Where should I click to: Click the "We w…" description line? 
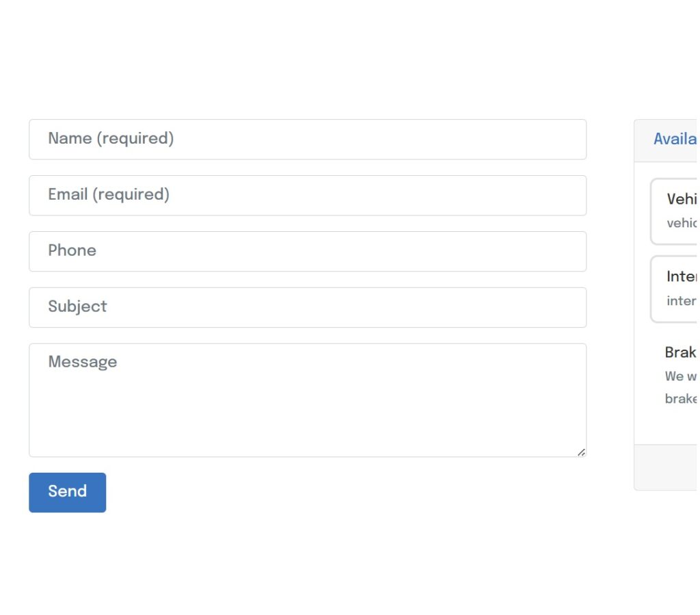pos(681,376)
